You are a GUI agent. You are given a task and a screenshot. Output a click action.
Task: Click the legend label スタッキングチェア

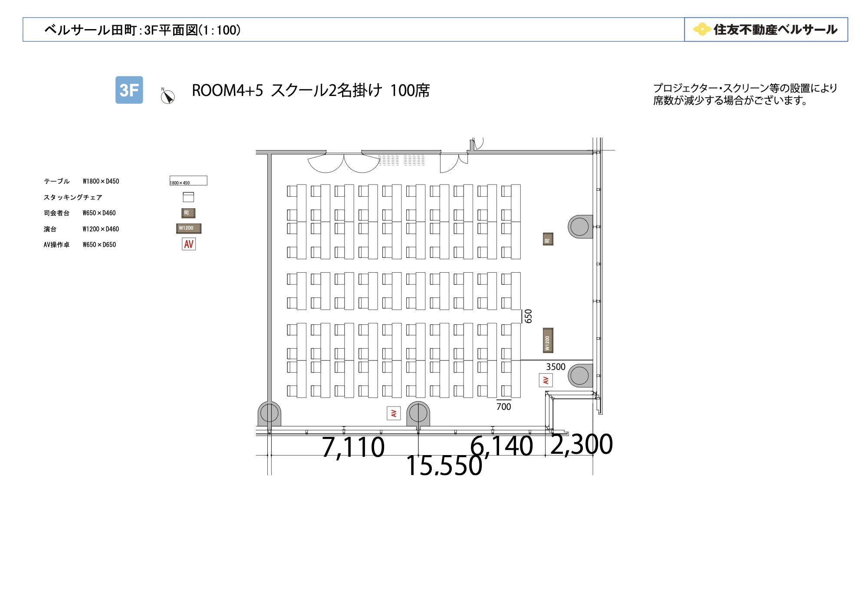pyautogui.click(x=73, y=197)
